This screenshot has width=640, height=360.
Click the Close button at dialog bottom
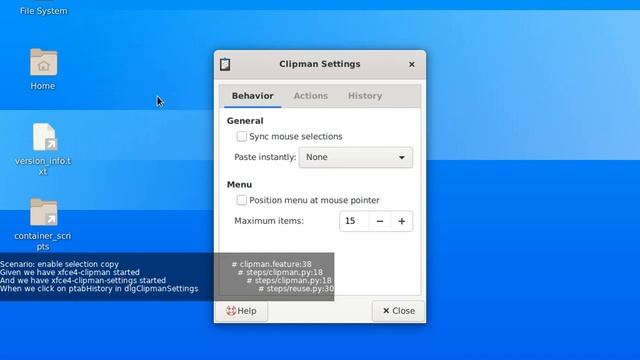pos(398,311)
